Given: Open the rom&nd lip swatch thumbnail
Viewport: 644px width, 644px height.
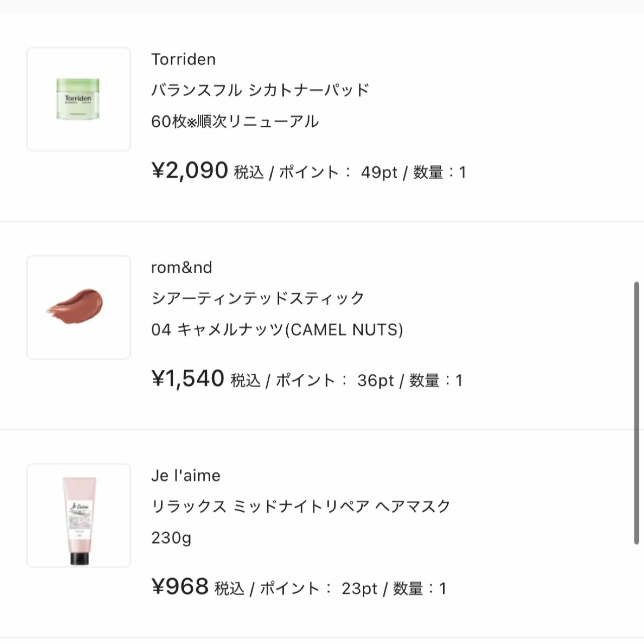Looking at the screenshot, I should pyautogui.click(x=78, y=307).
